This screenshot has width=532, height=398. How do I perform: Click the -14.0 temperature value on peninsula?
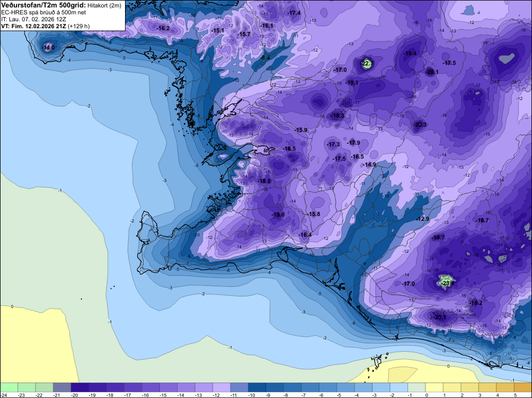48,47
